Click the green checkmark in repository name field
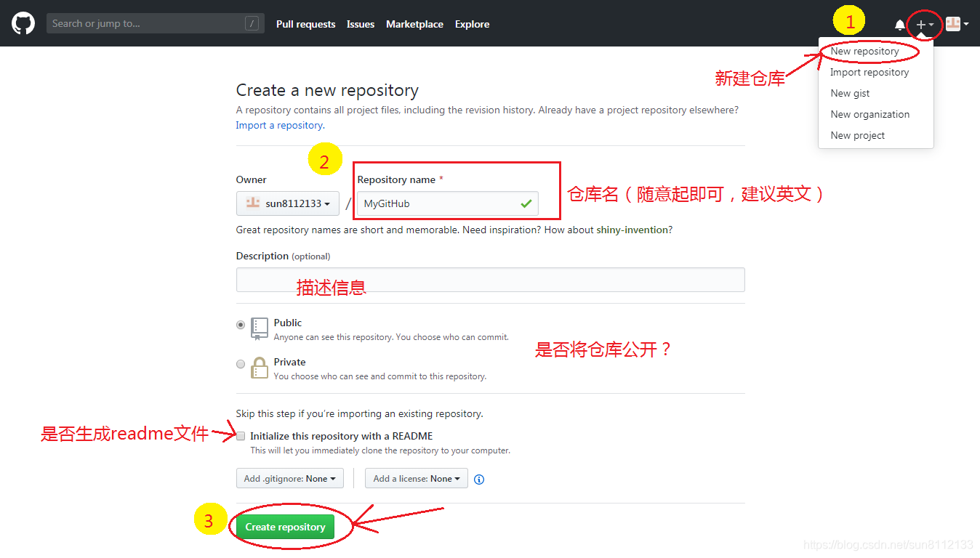980x558 pixels. 526,204
